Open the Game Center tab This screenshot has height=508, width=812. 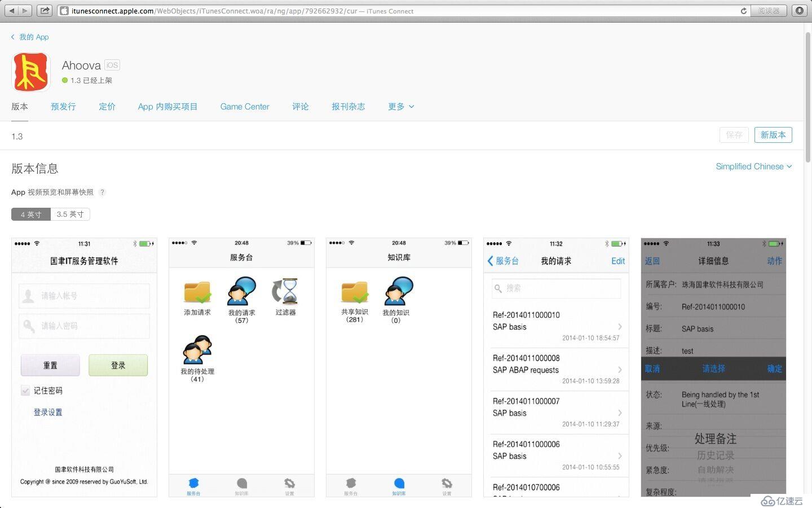[x=245, y=107]
